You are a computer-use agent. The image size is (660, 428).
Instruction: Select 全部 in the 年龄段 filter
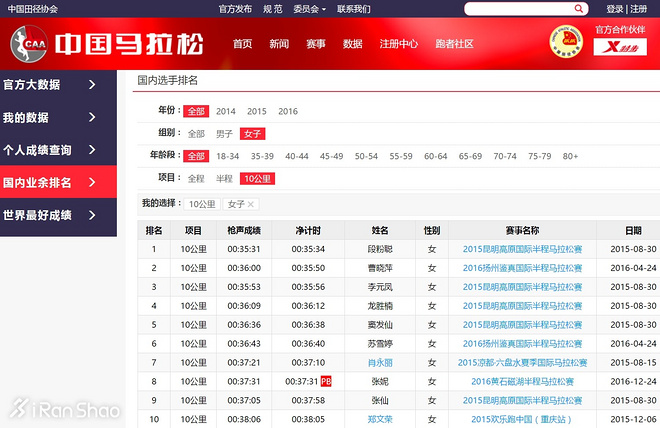[x=196, y=156]
